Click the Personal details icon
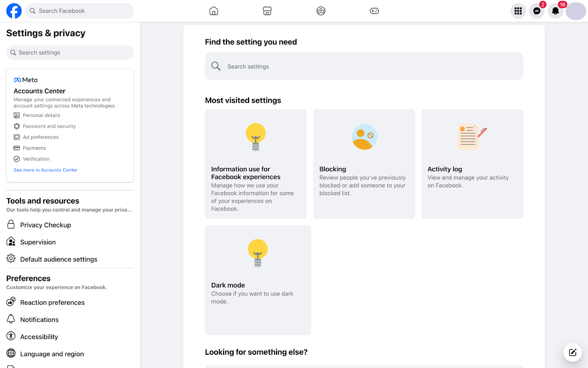 point(17,115)
